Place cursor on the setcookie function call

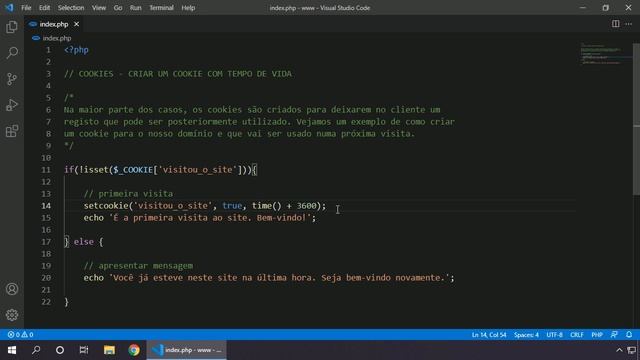pyautogui.click(x=106, y=206)
